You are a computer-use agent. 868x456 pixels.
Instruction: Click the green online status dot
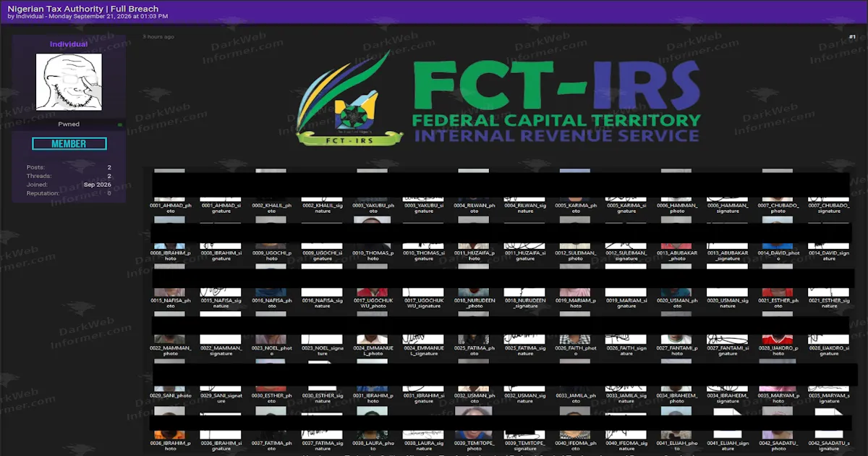point(120,125)
